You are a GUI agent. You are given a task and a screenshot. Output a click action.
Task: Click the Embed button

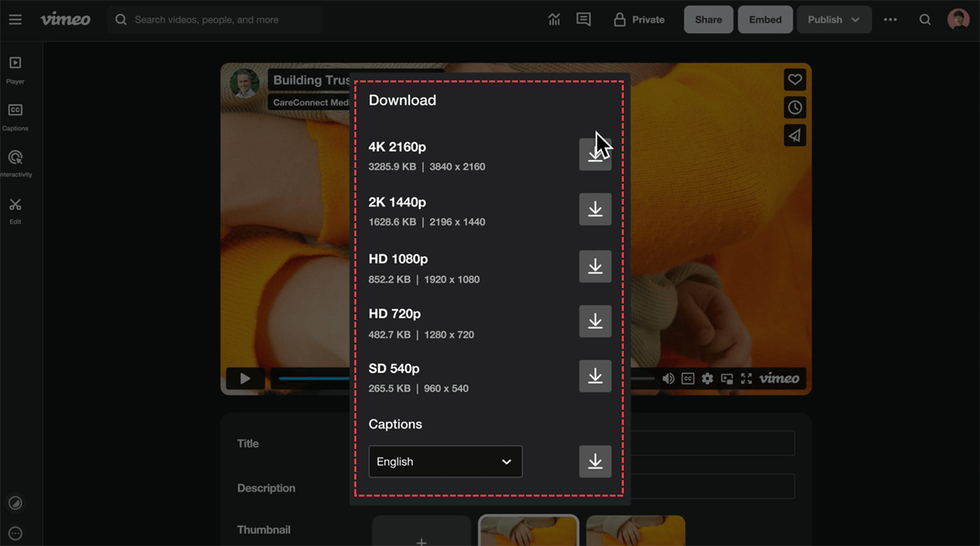(x=765, y=20)
